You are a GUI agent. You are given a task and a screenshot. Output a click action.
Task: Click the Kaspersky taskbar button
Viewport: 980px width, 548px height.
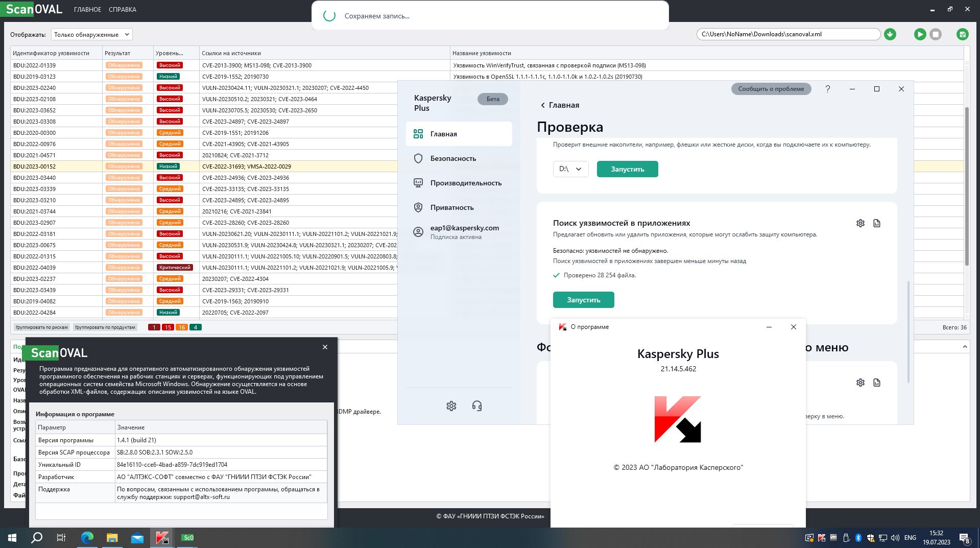click(162, 537)
